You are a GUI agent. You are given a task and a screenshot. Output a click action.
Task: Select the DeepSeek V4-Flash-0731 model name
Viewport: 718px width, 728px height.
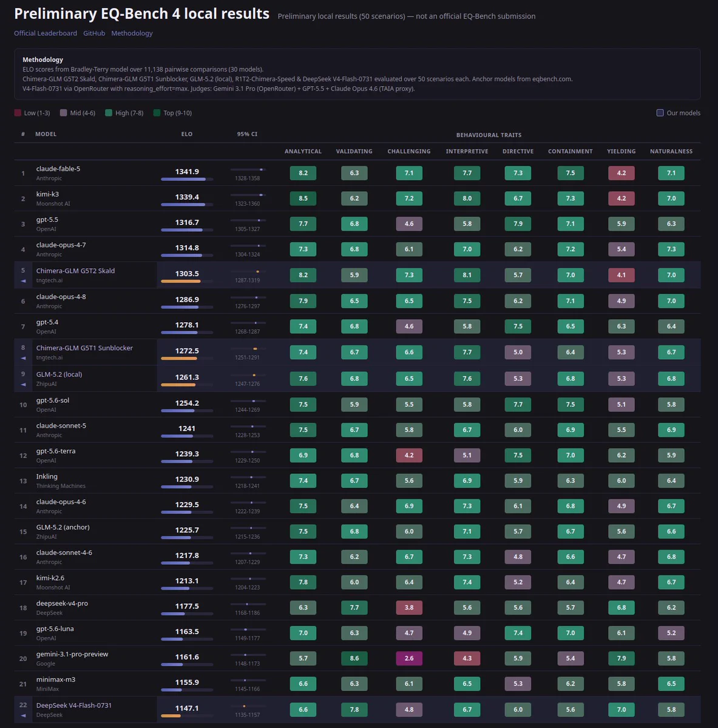pyautogui.click(x=74, y=706)
